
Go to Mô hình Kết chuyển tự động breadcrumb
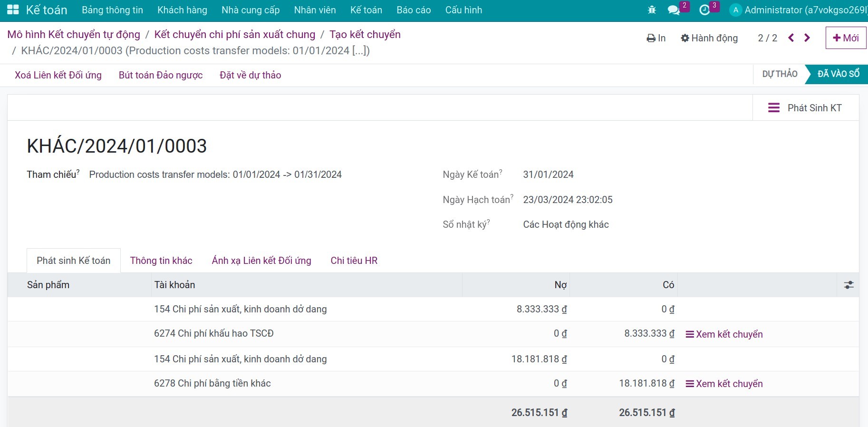[74, 34]
